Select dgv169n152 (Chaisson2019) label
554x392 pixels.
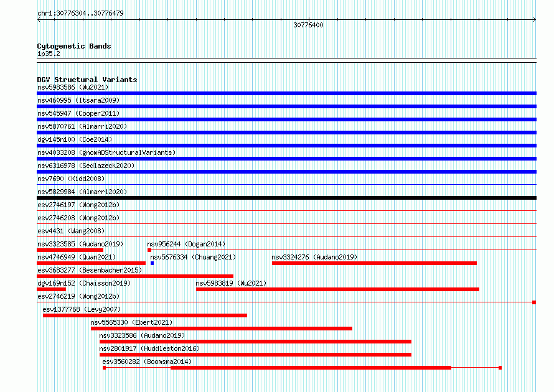[84, 283]
